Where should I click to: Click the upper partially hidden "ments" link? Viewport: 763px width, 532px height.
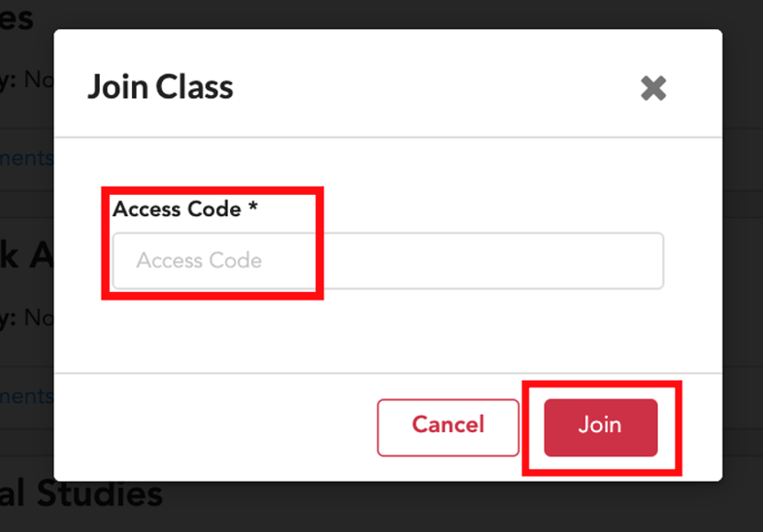[27, 158]
